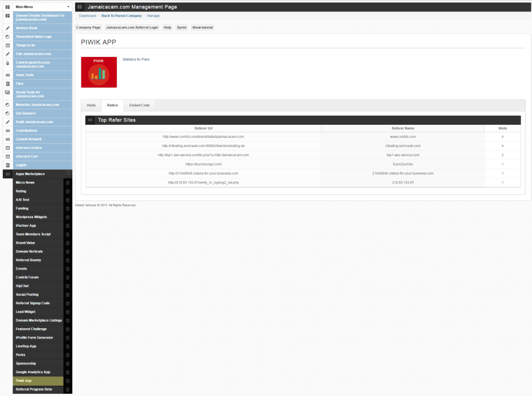Delete Micro News app via trash icon
The width and height of the screenshot is (532, 396).
click(68, 183)
